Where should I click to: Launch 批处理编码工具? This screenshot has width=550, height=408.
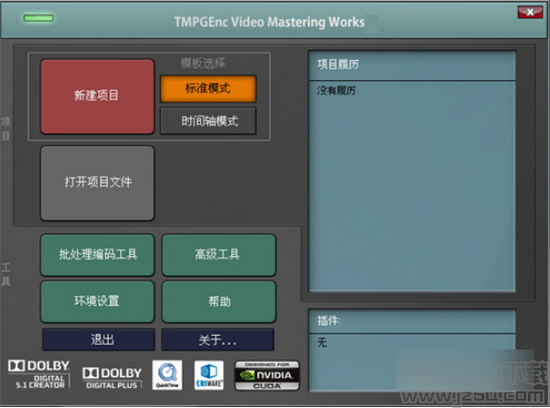click(97, 255)
